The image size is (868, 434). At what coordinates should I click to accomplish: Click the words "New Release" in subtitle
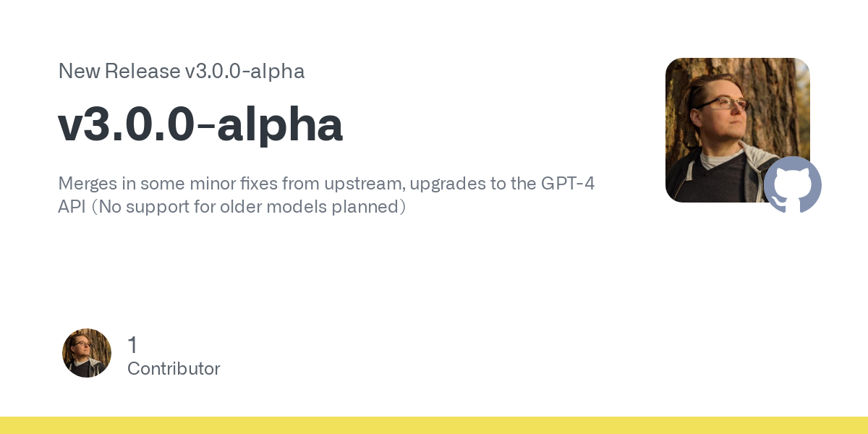pos(119,71)
